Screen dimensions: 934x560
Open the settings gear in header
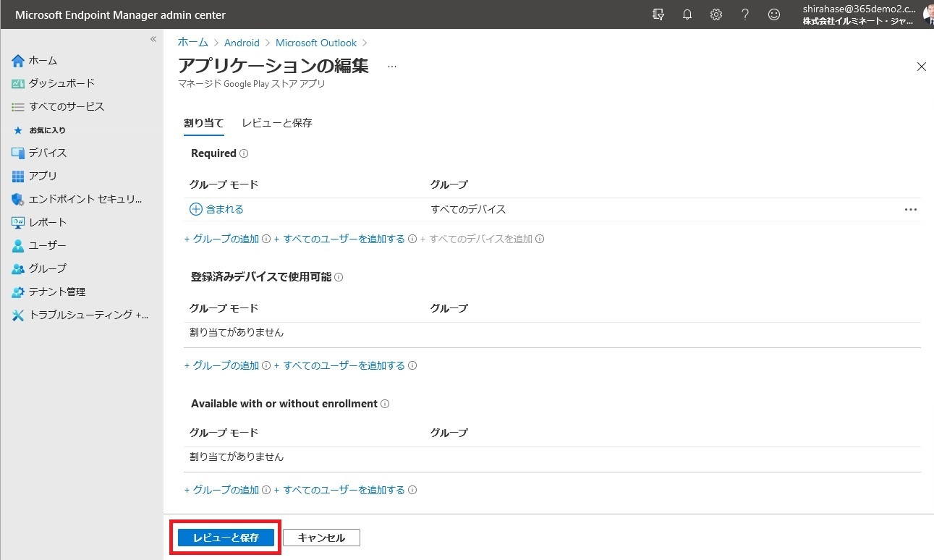pyautogui.click(x=716, y=14)
